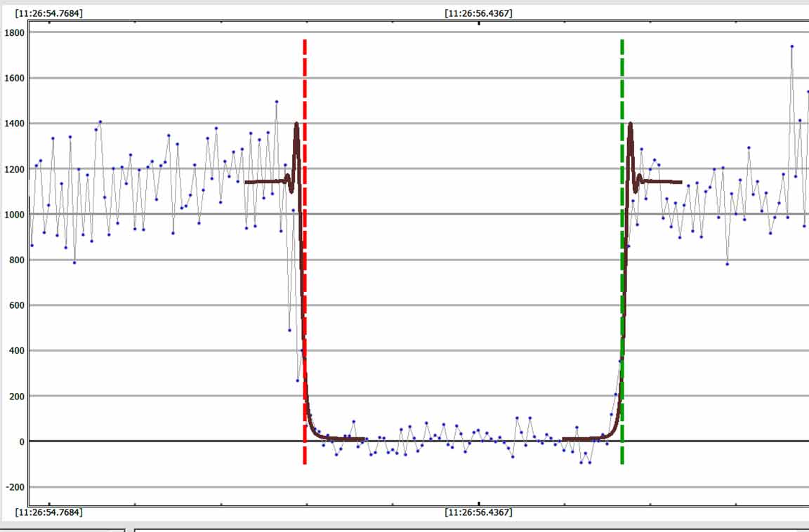
Task: Click the -200 y-axis label
Action: (x=15, y=487)
